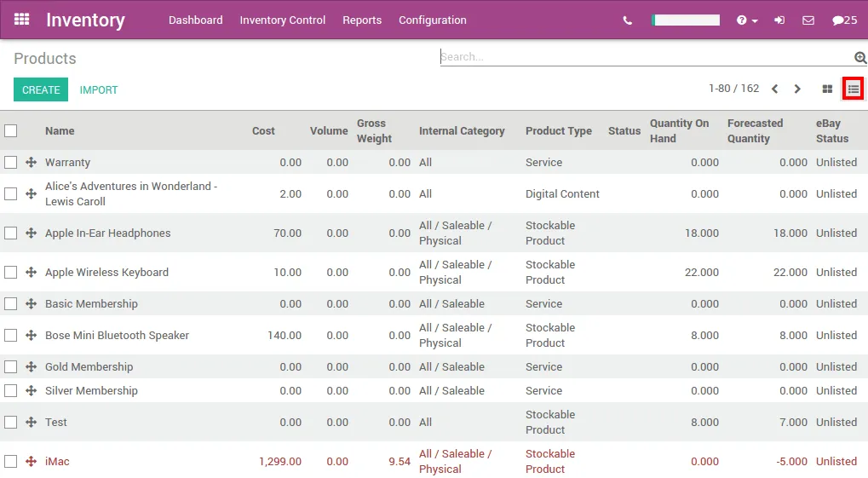Open the Bose Mini Bluetooth Speaker product
868x478 pixels.
click(117, 336)
